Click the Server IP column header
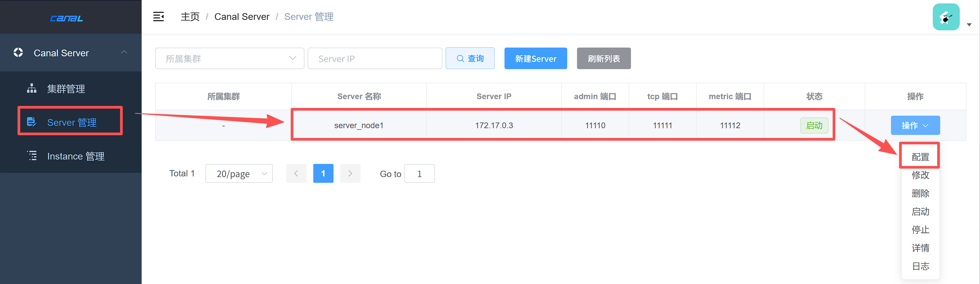The height and width of the screenshot is (284, 980). [x=494, y=96]
